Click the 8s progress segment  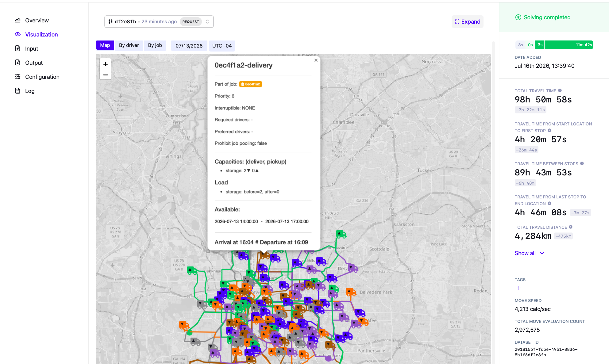520,45
